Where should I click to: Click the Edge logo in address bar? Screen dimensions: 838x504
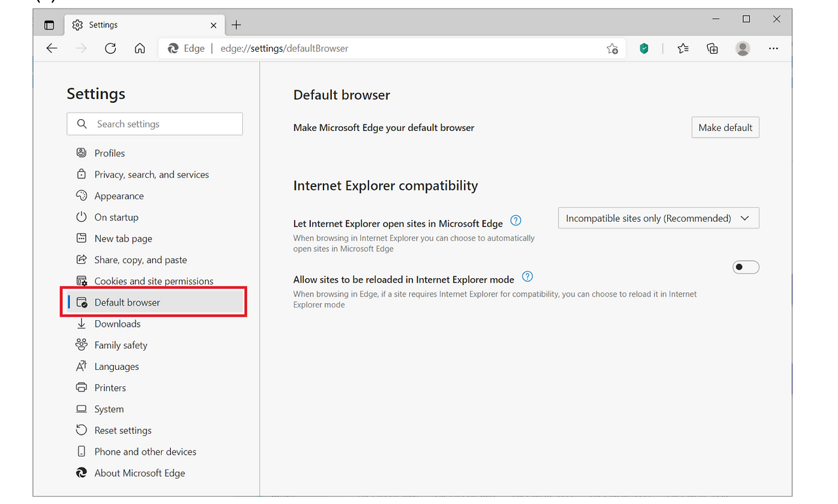[x=173, y=48]
